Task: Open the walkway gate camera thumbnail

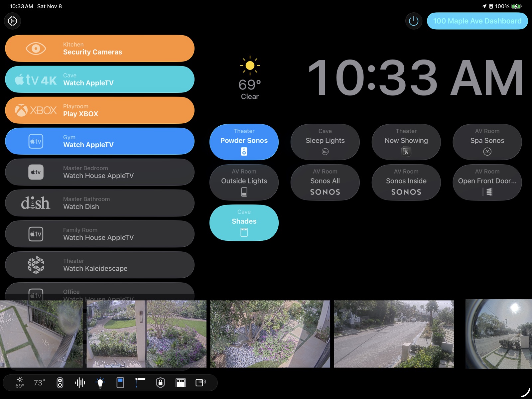Action: tap(41, 334)
